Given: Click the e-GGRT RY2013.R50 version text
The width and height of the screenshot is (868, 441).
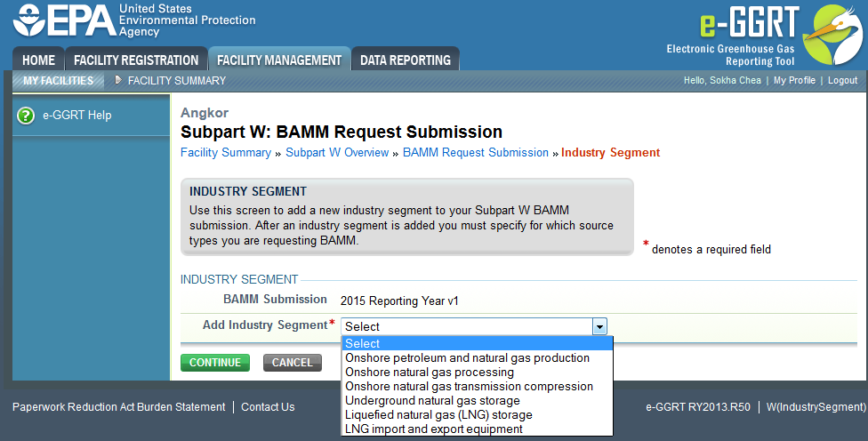Looking at the screenshot, I should pos(698,407).
